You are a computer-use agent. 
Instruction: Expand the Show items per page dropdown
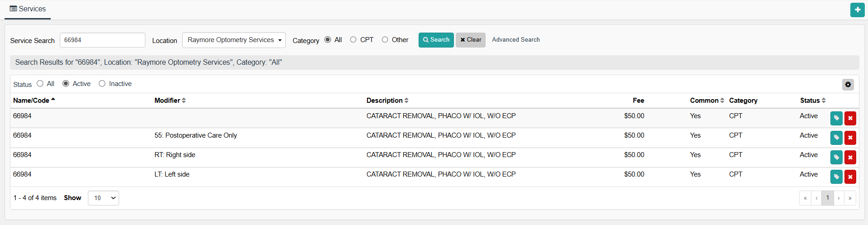103,198
